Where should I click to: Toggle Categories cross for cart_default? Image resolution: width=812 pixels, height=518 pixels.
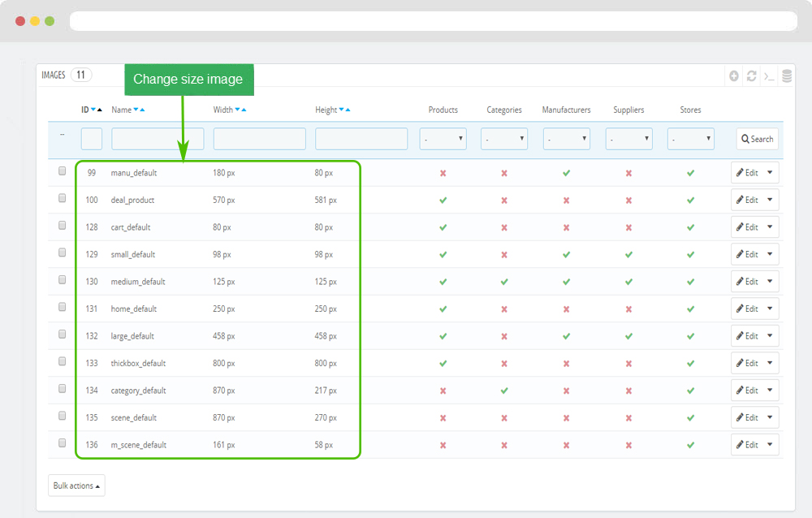(x=504, y=227)
